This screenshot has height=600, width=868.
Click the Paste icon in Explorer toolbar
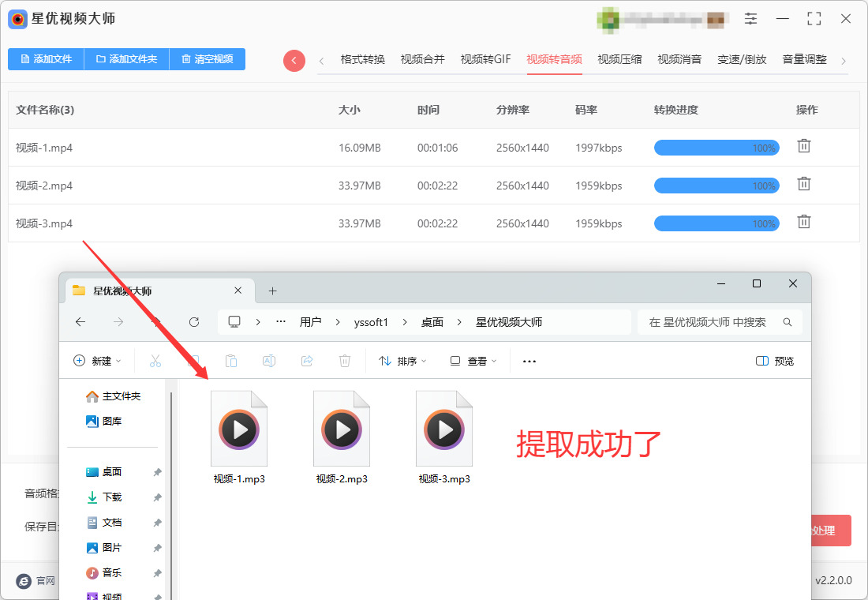231,362
